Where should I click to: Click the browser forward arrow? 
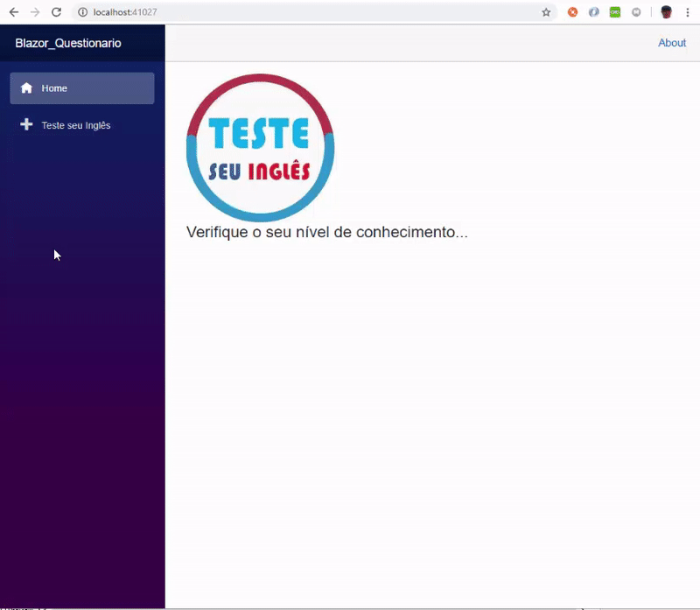coord(35,12)
